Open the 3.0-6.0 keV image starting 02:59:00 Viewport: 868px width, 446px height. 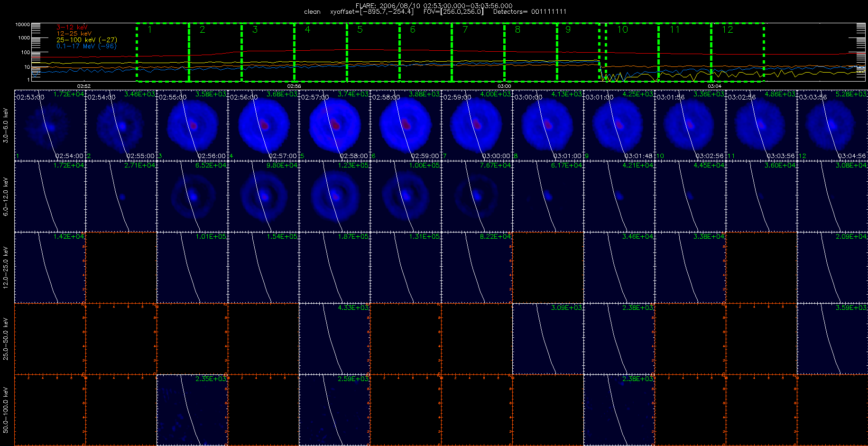pos(477,125)
